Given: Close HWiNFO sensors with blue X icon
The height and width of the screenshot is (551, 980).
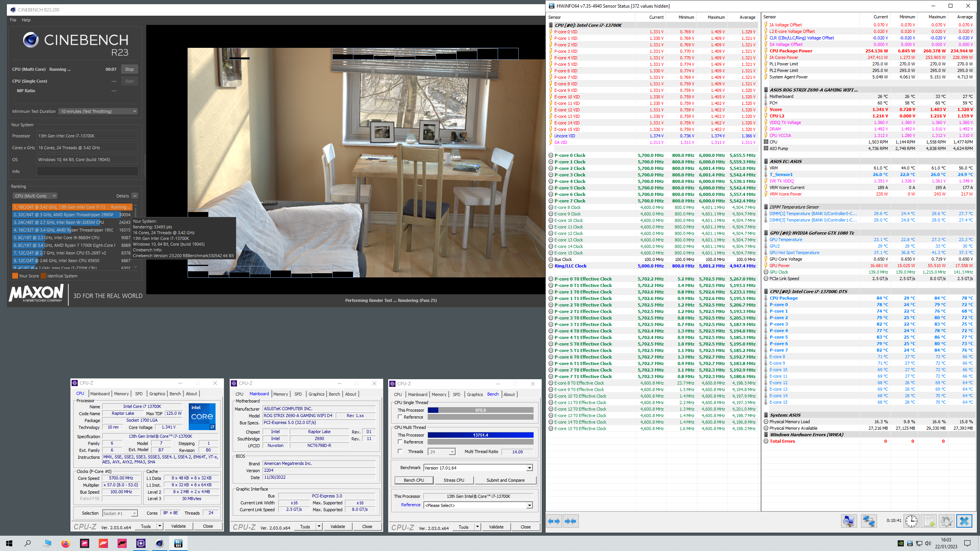Looking at the screenshot, I should click(964, 521).
